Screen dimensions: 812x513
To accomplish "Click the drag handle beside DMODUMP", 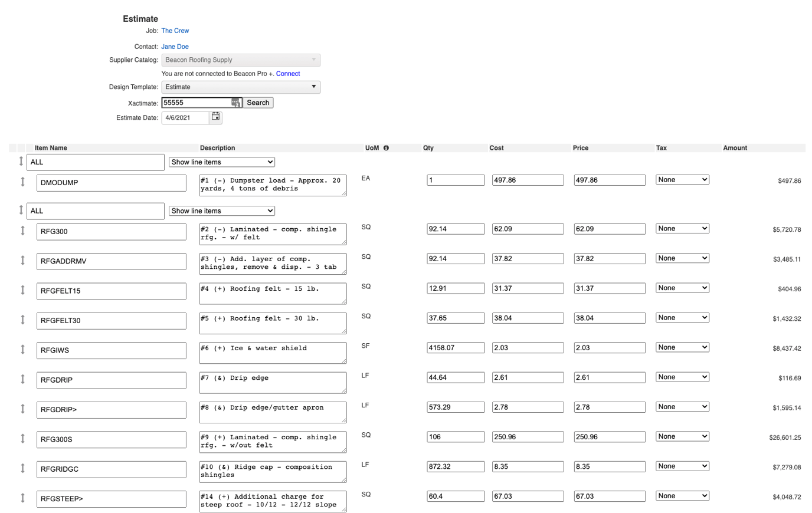I will point(22,183).
